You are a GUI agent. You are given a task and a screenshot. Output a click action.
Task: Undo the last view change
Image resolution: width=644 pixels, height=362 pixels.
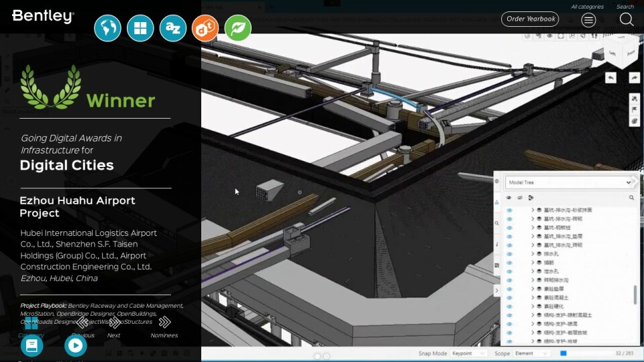pos(610,78)
